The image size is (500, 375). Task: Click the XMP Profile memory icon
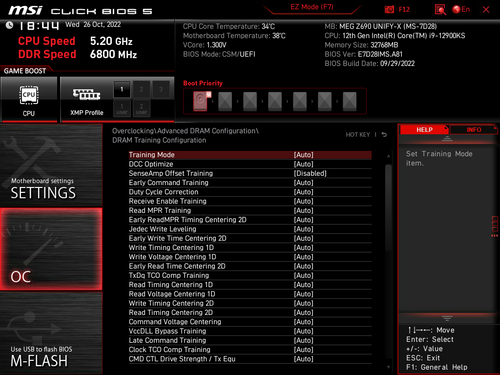(x=87, y=94)
